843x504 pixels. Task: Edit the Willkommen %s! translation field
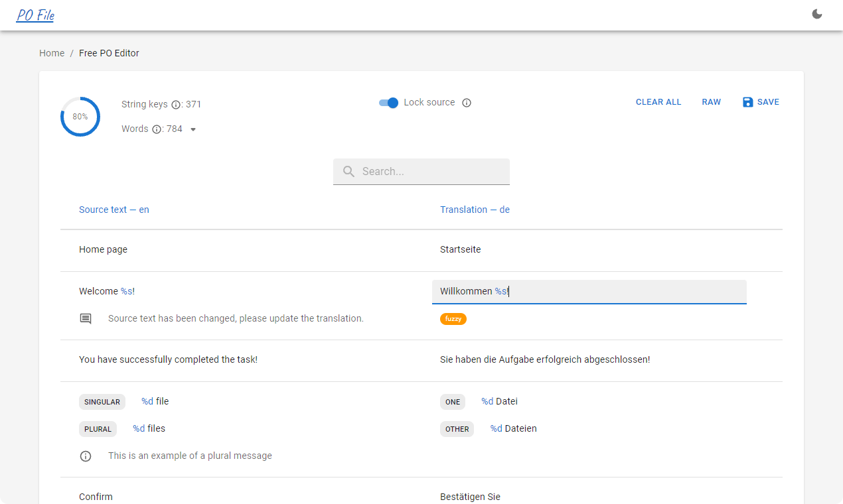click(589, 292)
